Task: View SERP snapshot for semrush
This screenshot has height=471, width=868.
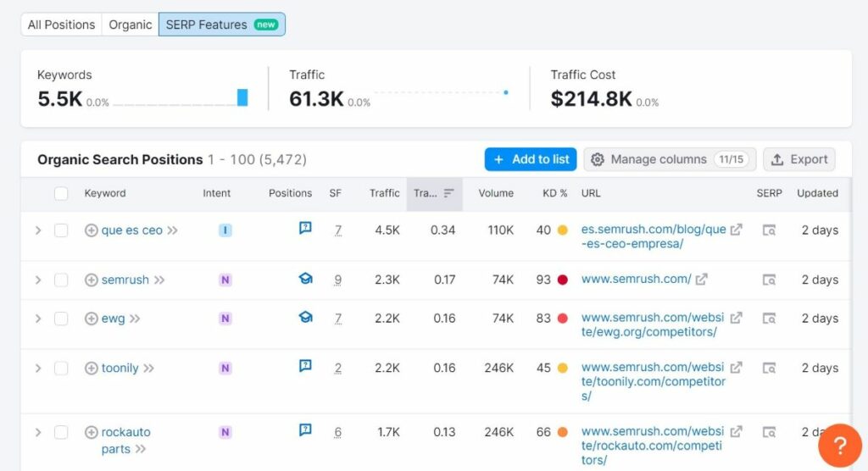Action: click(769, 280)
